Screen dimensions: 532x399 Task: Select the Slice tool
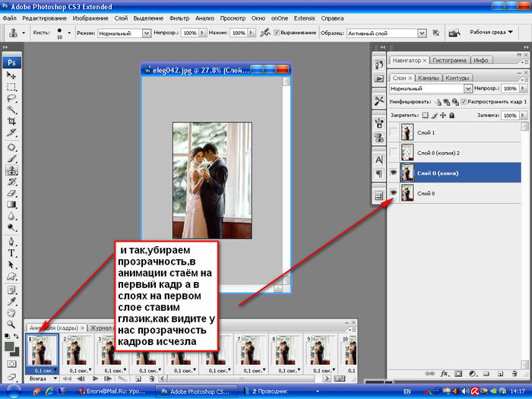click(x=11, y=132)
